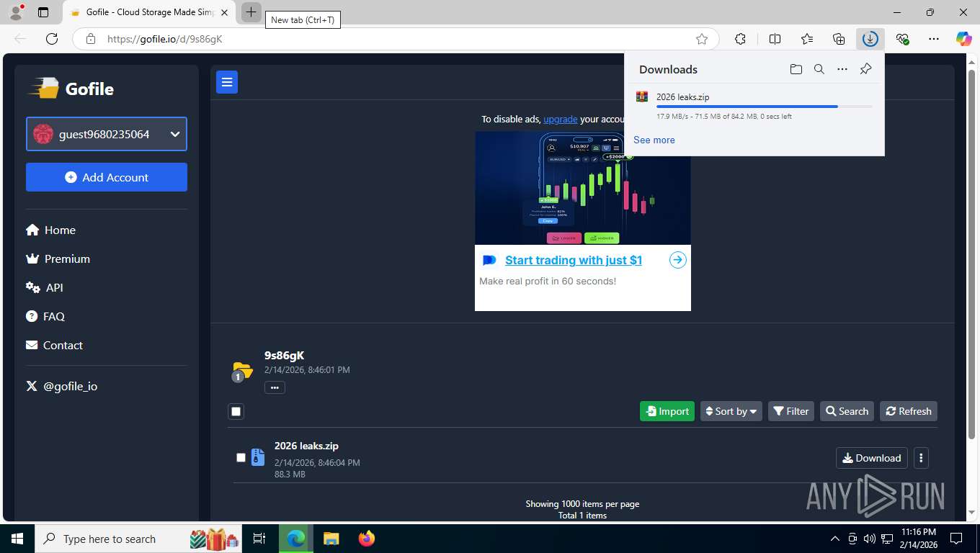Tick the 2026 leaks.zip checkbox
The image size is (980, 553).
241,457
